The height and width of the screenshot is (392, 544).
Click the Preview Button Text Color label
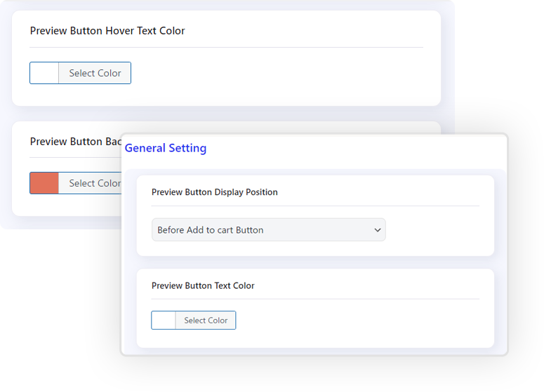203,285
